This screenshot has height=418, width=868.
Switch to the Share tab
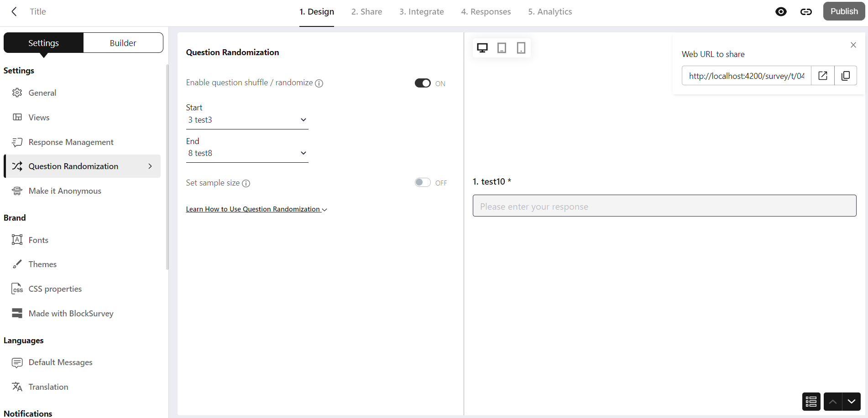click(x=367, y=11)
